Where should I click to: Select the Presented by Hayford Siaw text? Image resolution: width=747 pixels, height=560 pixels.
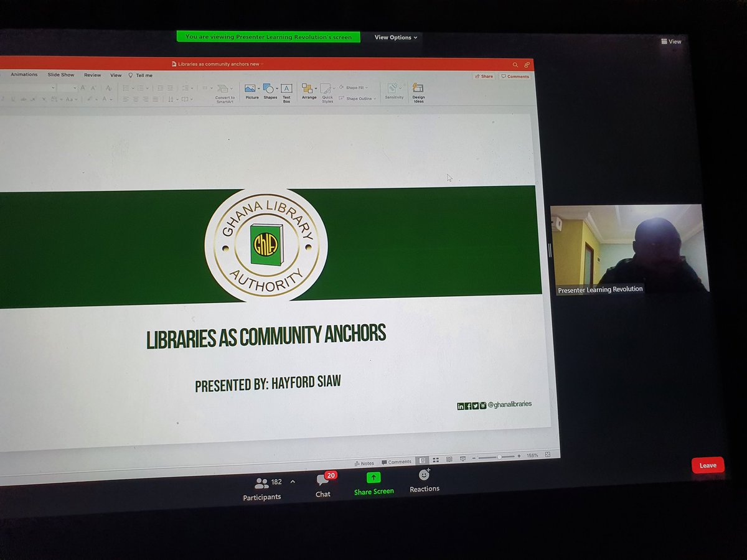coord(268,383)
